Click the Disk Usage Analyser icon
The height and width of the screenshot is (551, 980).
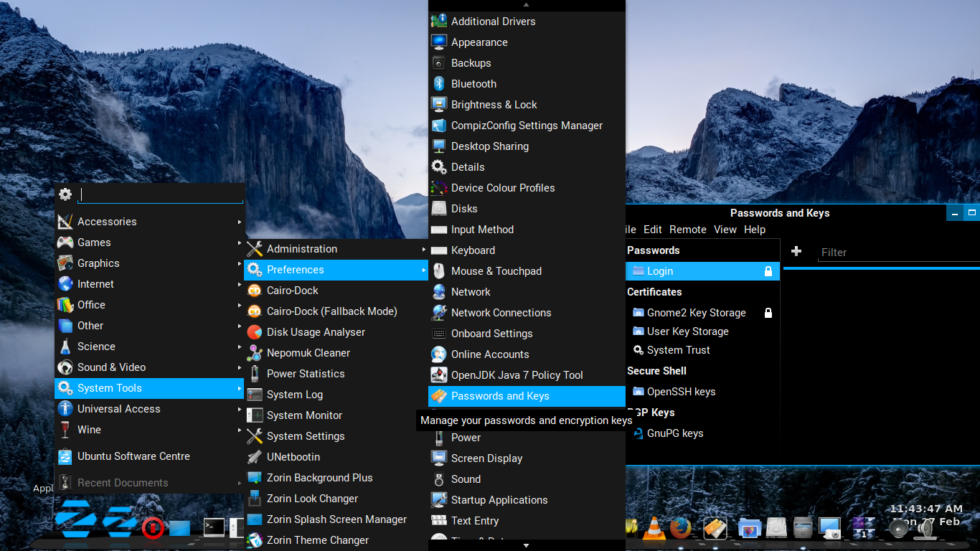(x=255, y=332)
